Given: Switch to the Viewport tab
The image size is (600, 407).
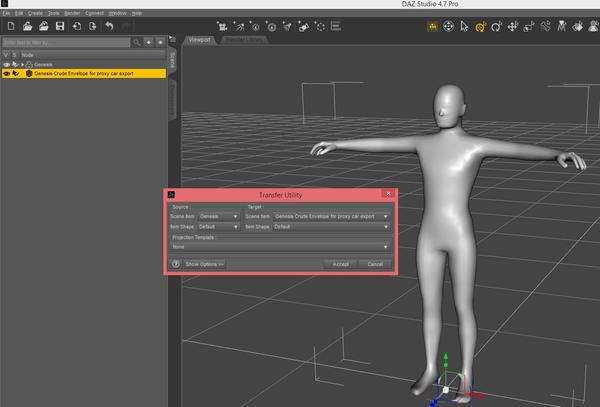Looking at the screenshot, I should click(x=199, y=40).
